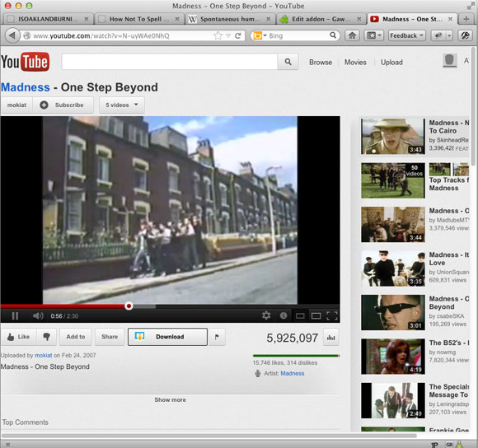Screen dimensions: 478x448
Task: Open the bookmarks toolbar dropdown
Action: coord(373,35)
